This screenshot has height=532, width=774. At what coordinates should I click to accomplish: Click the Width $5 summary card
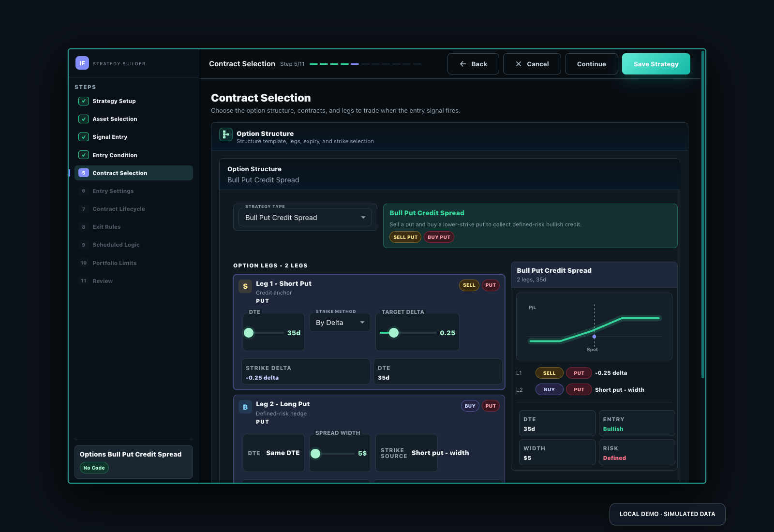pos(557,453)
